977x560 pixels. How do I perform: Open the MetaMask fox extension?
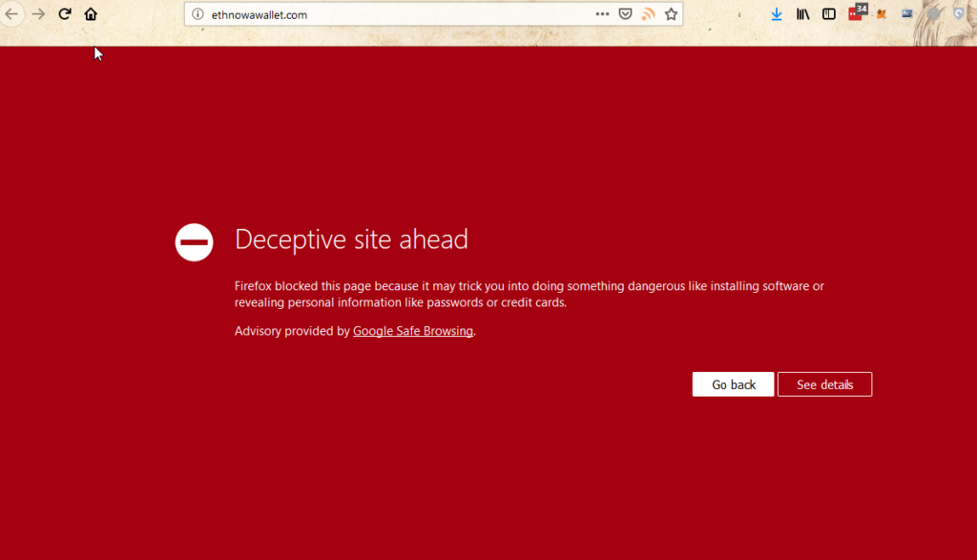click(882, 14)
